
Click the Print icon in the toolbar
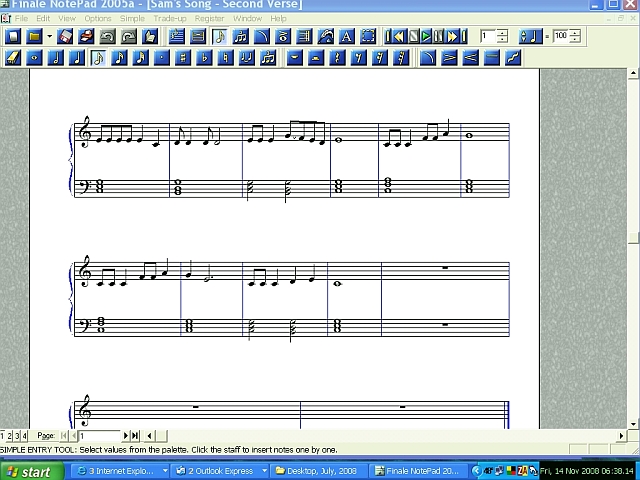[x=86, y=36]
